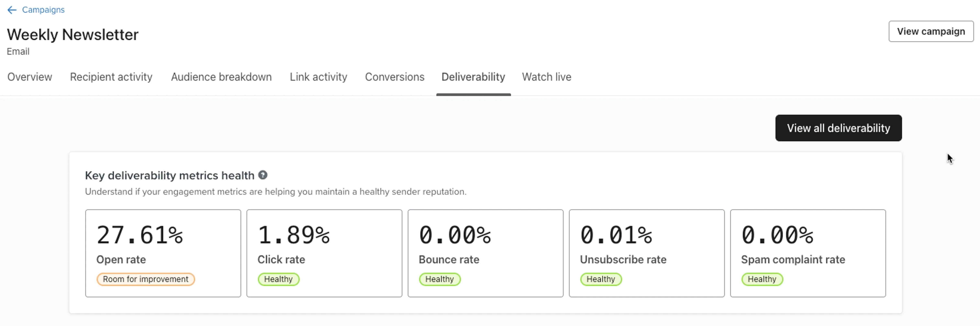The image size is (980, 326).
Task: Click the Spam complaint rate metric card
Action: [808, 253]
